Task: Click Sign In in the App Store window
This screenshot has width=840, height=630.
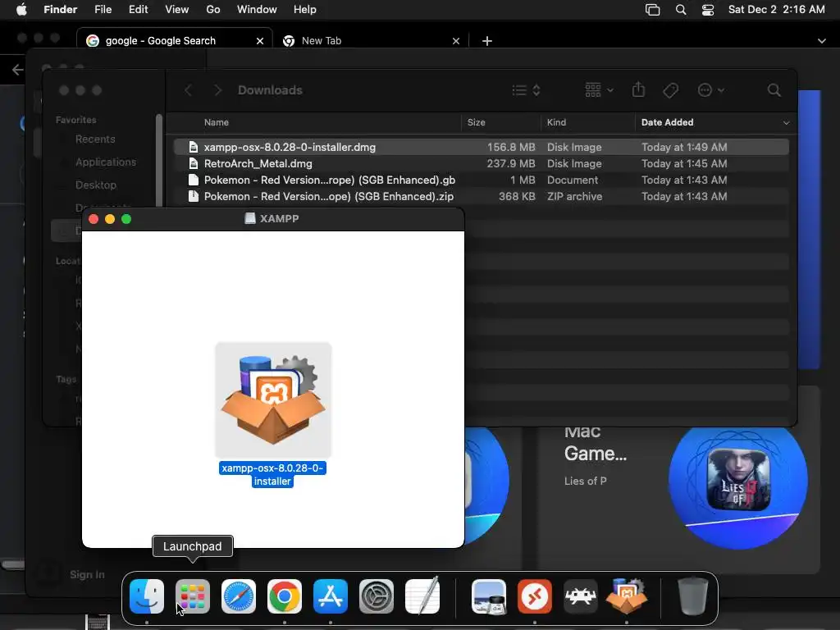Action: 87,574
